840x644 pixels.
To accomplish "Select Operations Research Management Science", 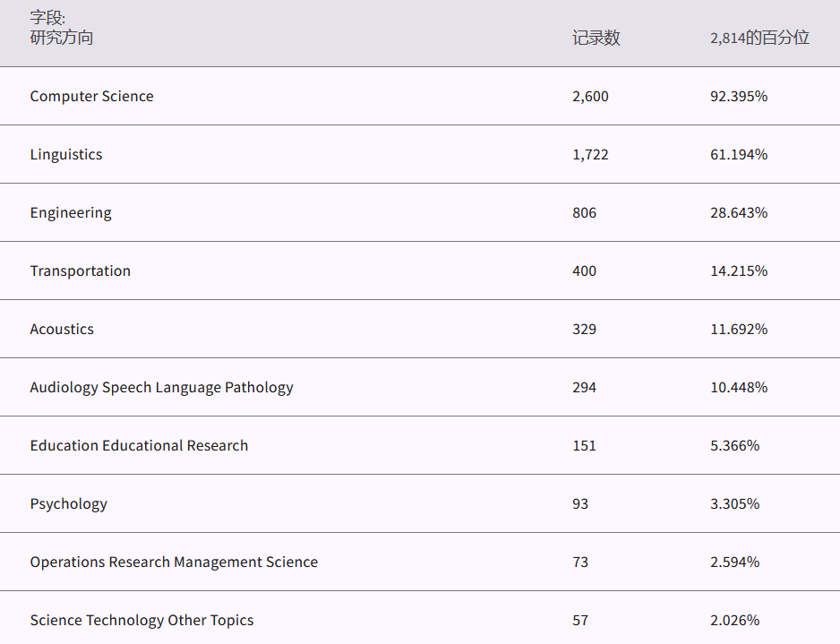I will (174, 562).
